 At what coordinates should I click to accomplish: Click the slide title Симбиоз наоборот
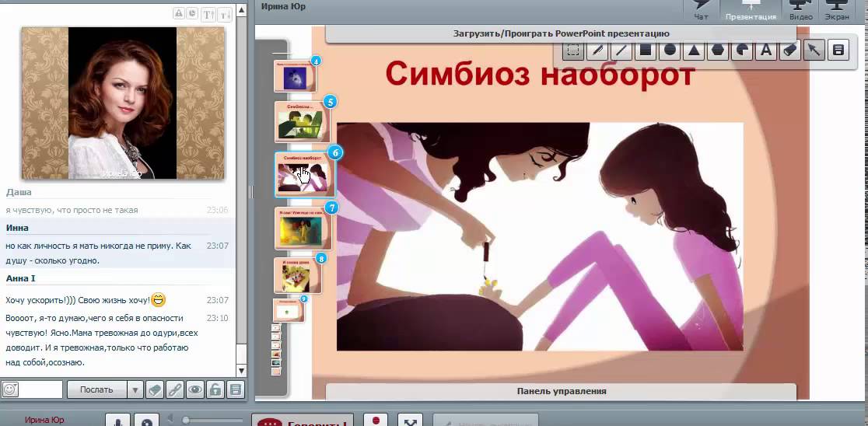pyautogui.click(x=540, y=74)
